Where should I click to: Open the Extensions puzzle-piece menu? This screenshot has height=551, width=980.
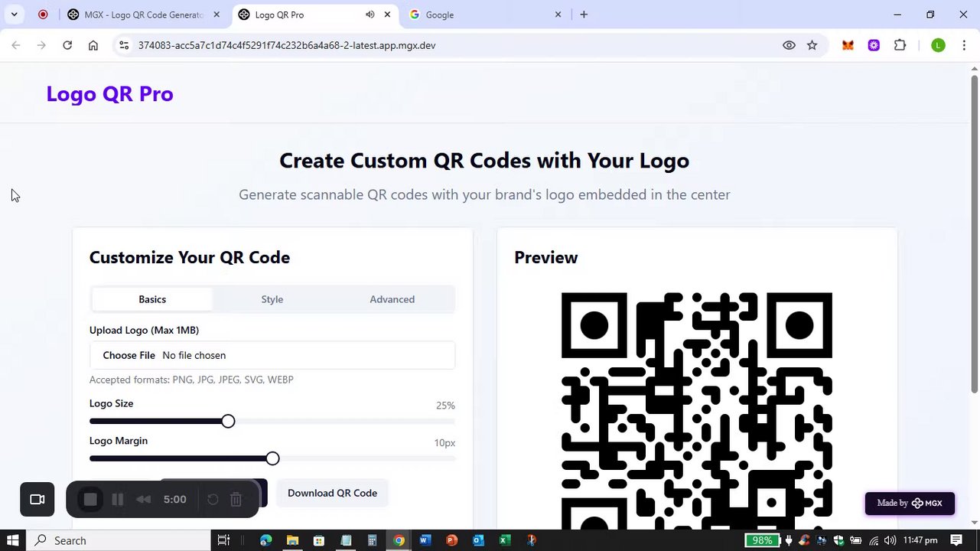pyautogui.click(x=900, y=45)
